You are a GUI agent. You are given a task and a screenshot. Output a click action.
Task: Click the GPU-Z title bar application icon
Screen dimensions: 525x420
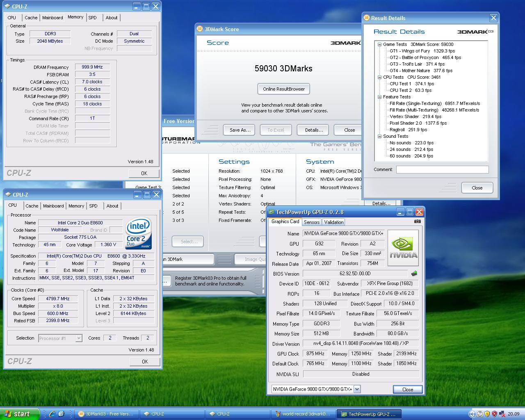[271, 212]
